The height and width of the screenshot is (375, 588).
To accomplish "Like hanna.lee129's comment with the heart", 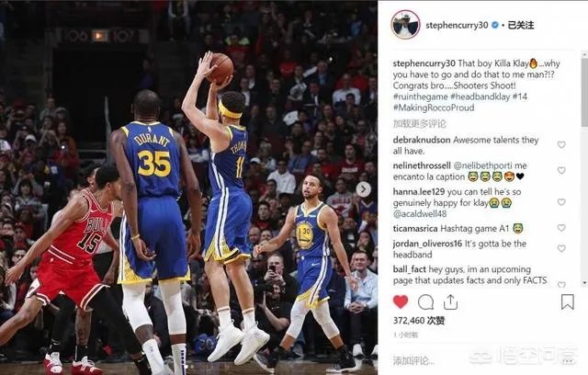I will pos(561,202).
